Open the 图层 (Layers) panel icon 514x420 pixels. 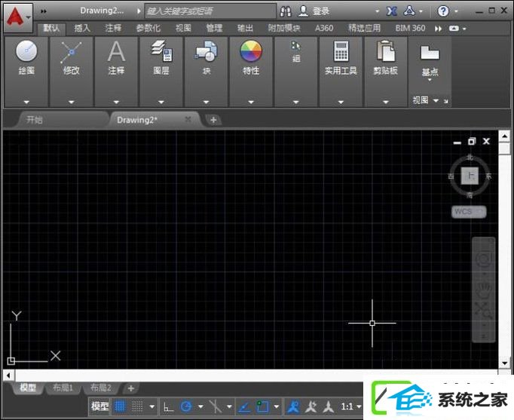[161, 51]
